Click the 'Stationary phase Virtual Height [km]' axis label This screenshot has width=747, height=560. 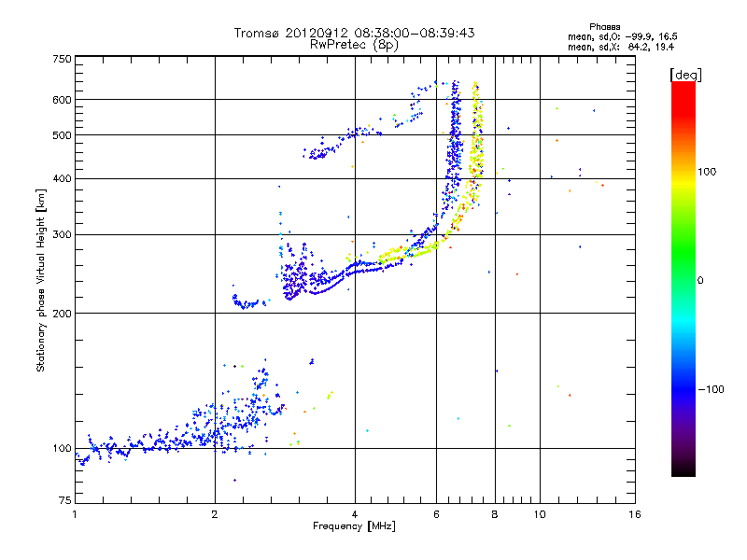pos(41,280)
